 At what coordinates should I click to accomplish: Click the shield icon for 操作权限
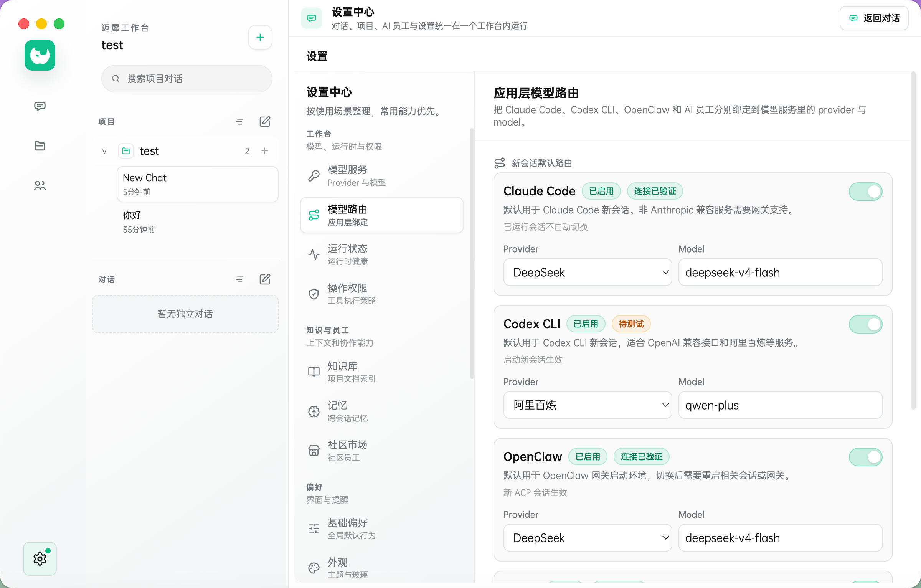[314, 294]
